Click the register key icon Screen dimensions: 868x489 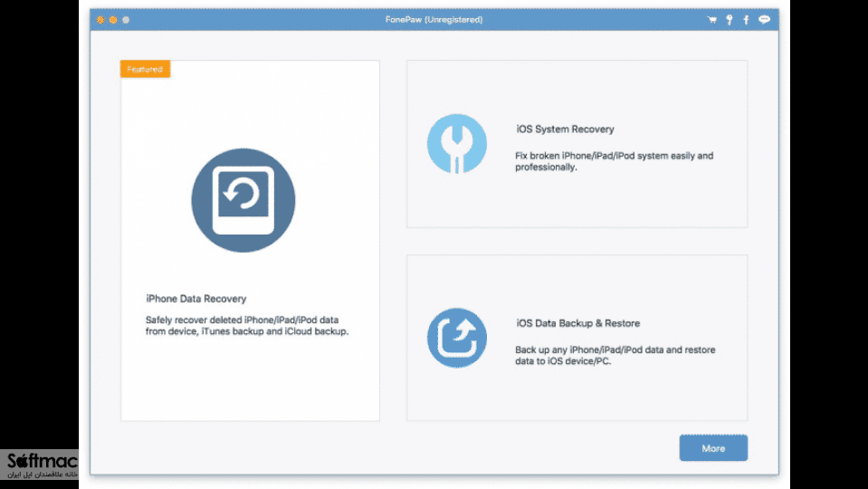(730, 20)
